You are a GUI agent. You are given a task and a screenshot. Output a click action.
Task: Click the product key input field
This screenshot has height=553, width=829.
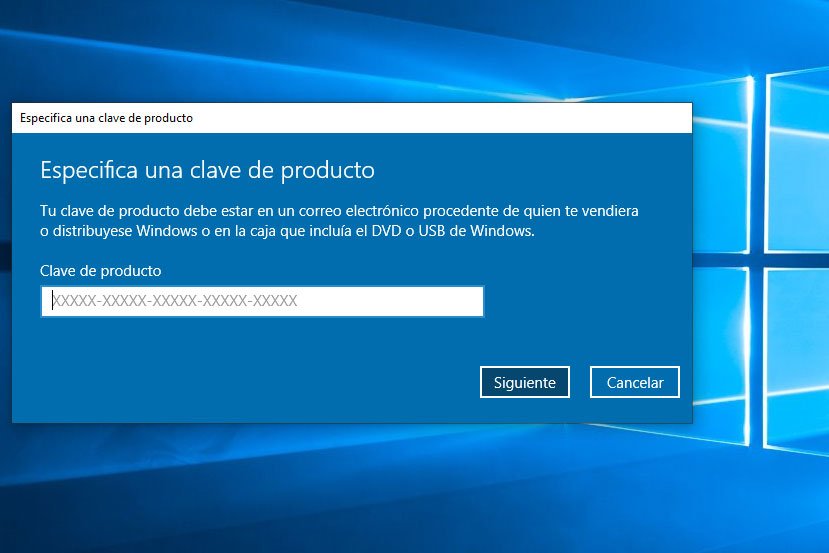(262, 301)
